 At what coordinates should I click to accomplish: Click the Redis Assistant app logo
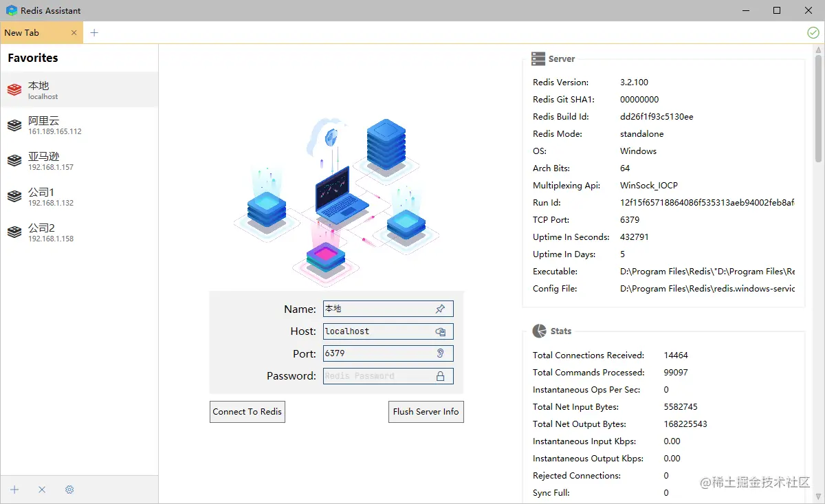coord(11,10)
